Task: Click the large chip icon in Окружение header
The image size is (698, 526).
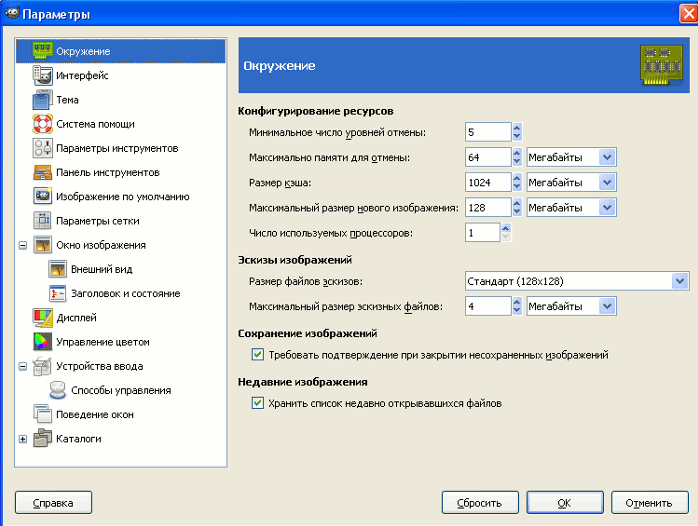Action: tap(661, 65)
